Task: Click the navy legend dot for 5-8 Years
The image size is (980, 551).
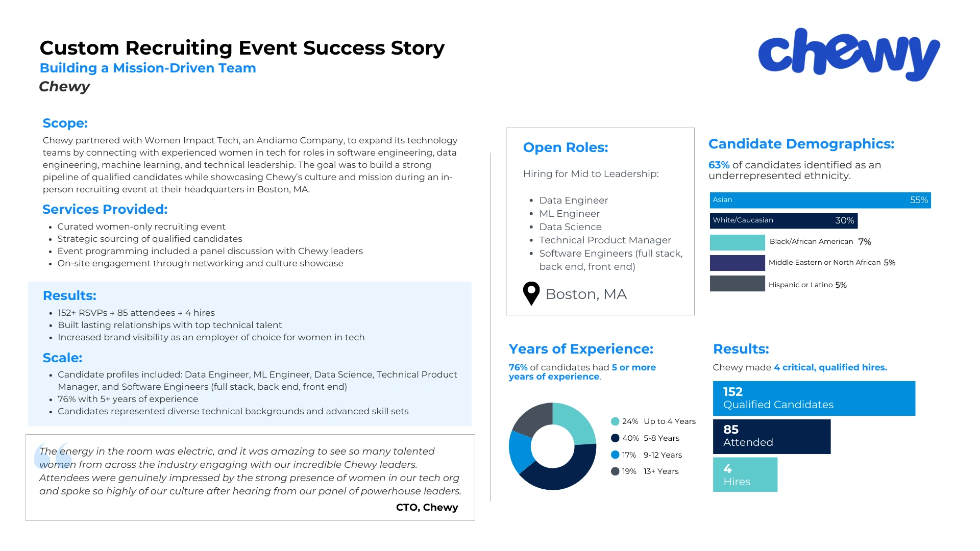Action: click(x=615, y=438)
